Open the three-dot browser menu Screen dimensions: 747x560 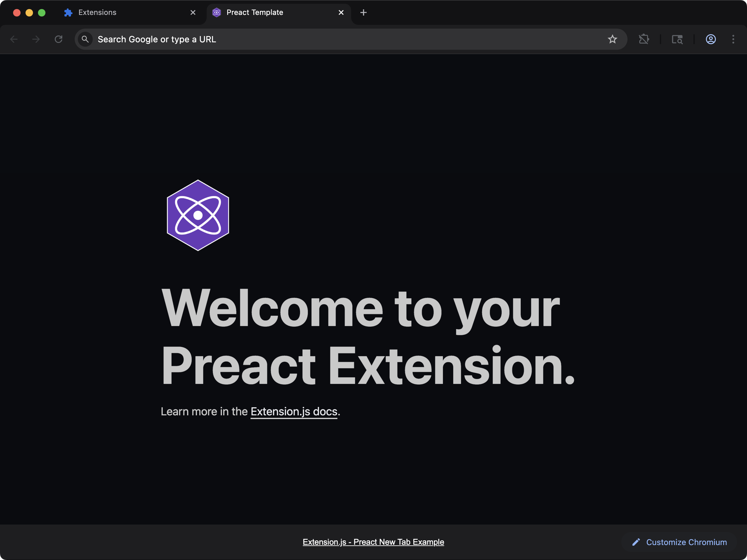(x=733, y=39)
